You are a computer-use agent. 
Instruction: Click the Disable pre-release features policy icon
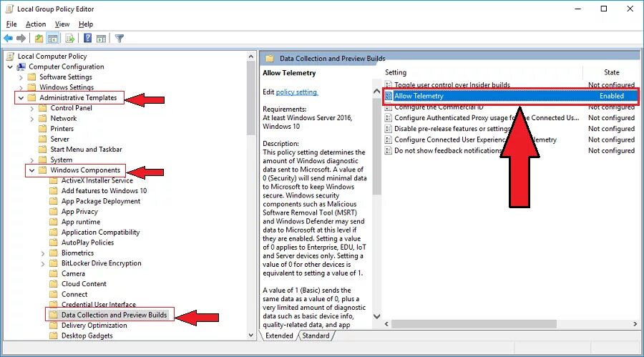[x=389, y=129]
